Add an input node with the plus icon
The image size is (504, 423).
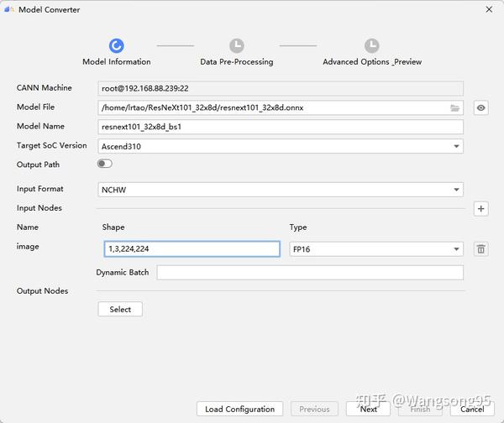pyautogui.click(x=480, y=209)
